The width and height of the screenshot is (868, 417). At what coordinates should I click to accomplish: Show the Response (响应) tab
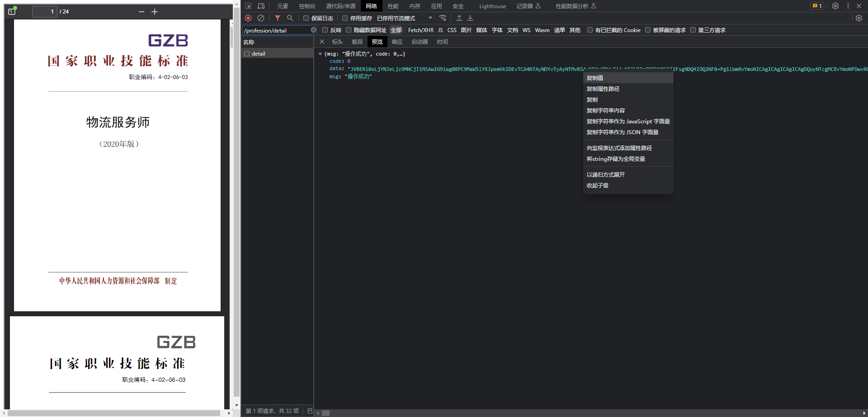click(397, 42)
